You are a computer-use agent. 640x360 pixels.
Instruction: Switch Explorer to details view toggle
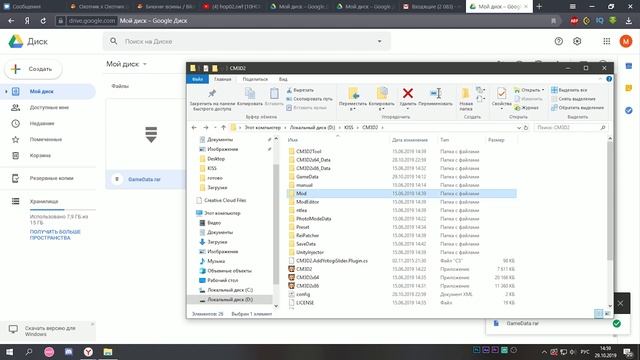click(598, 313)
